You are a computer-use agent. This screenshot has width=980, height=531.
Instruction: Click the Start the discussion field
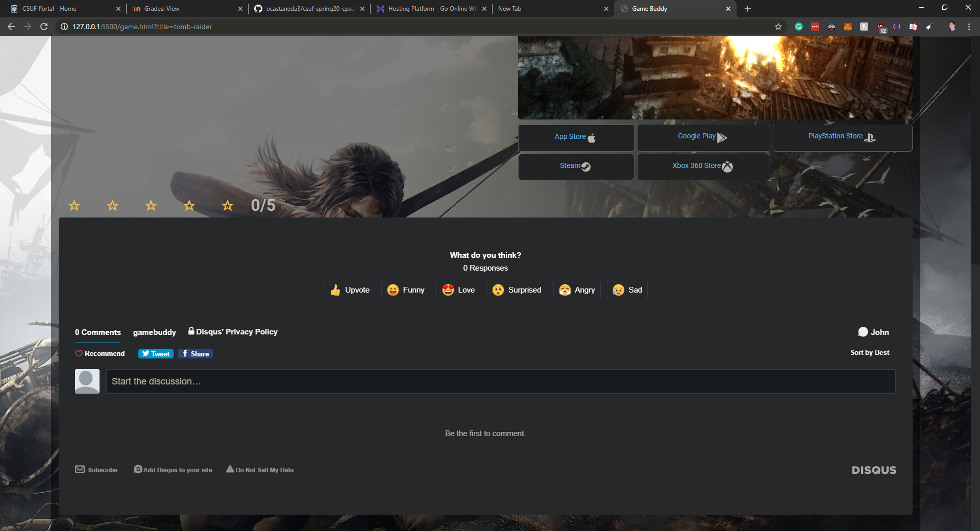pos(500,381)
